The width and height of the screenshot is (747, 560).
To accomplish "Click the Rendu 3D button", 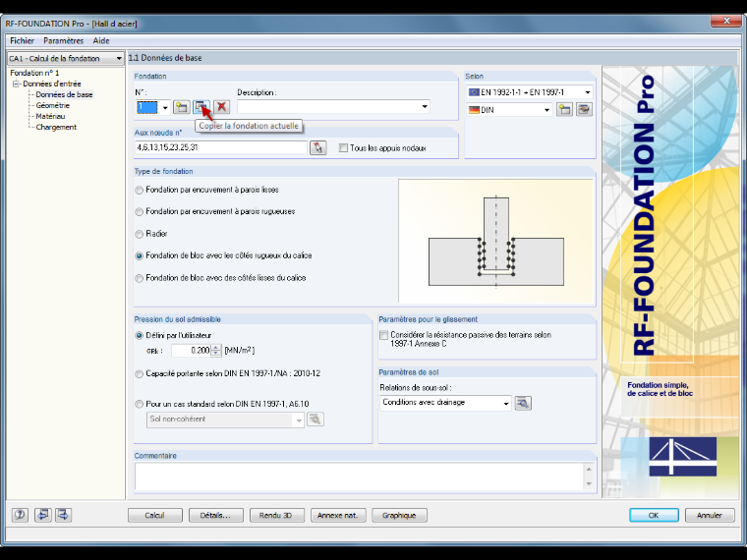I will [x=277, y=515].
